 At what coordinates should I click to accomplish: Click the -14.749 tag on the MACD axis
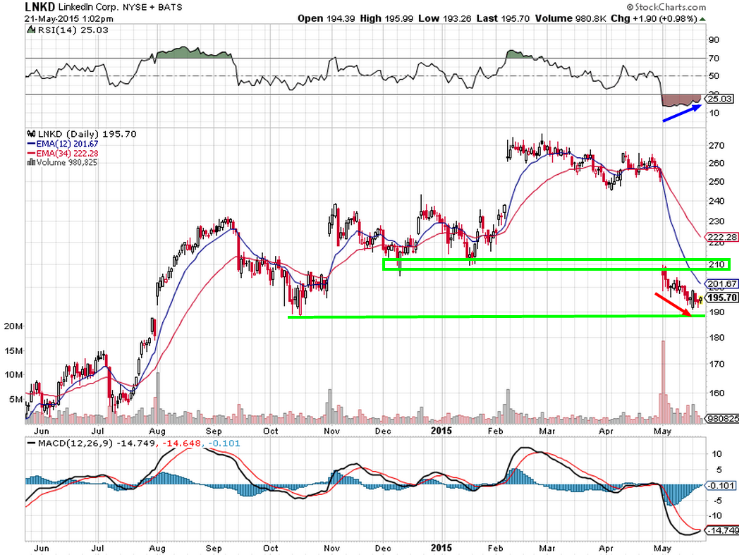coord(723,530)
